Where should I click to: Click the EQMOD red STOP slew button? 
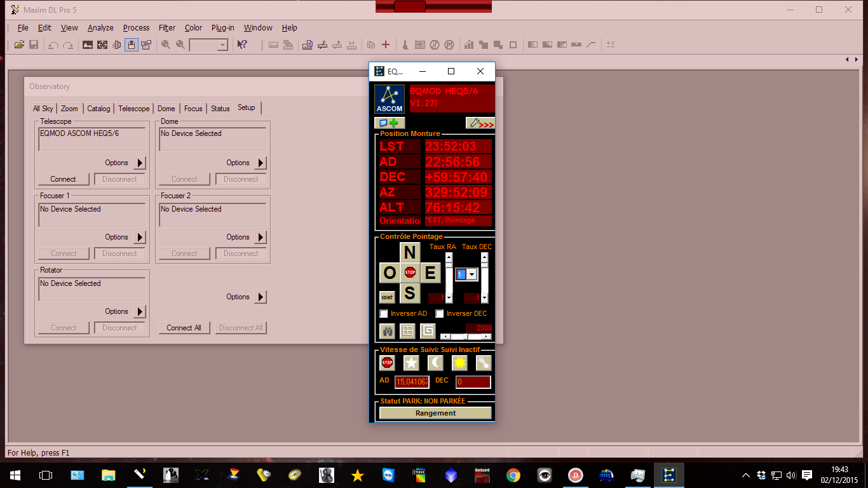(x=410, y=273)
